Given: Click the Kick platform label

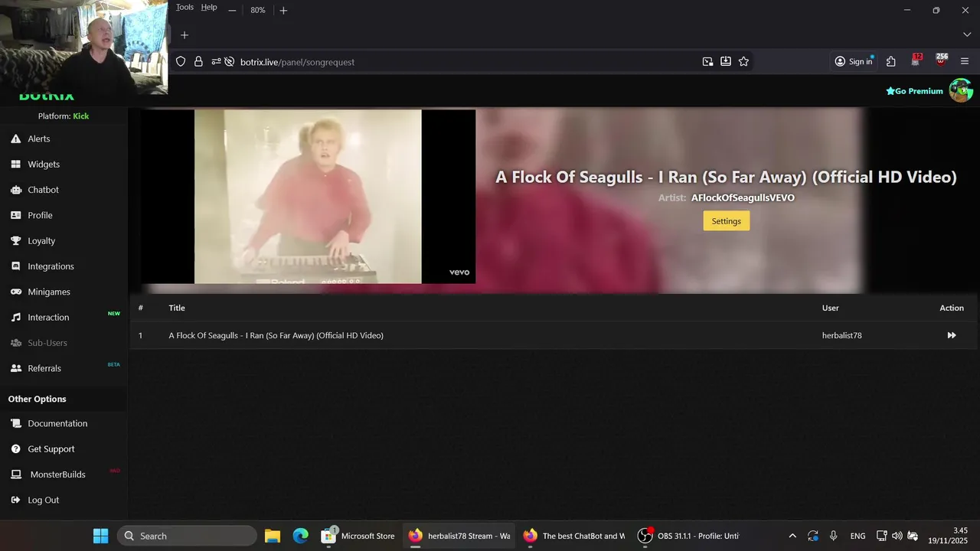Looking at the screenshot, I should [80, 116].
